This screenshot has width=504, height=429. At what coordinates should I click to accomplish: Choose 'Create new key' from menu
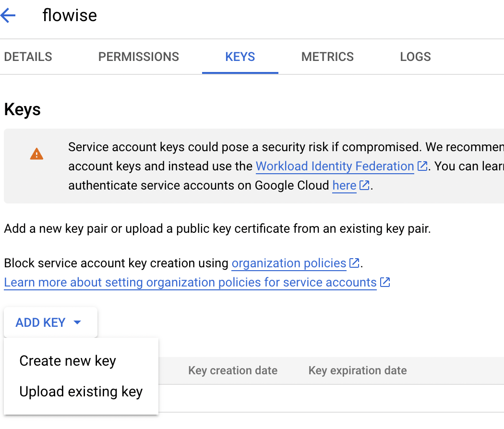[x=68, y=361]
